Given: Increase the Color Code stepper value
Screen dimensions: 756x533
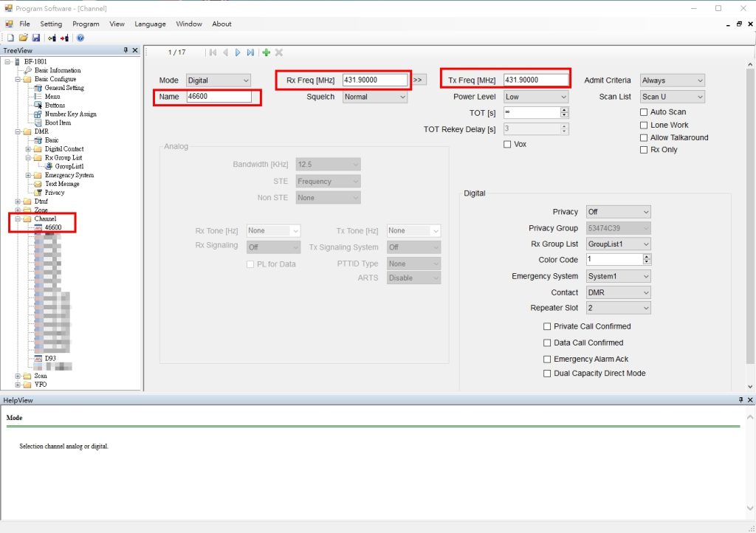Looking at the screenshot, I should (647, 256).
